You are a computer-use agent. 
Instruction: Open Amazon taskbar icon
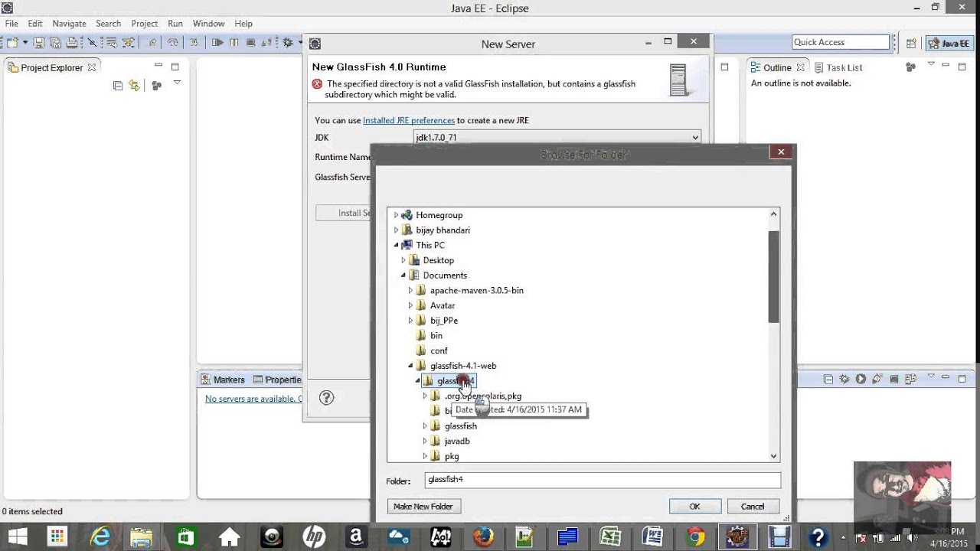pyautogui.click(x=356, y=536)
